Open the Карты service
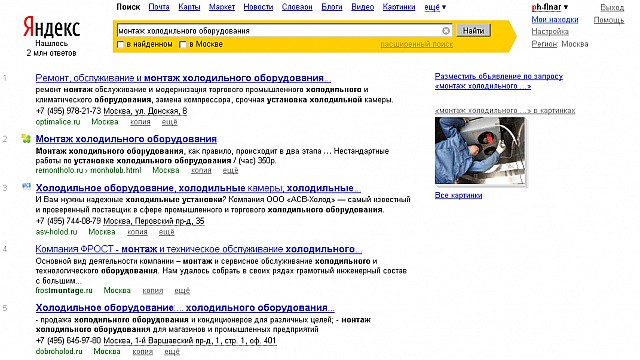 pyautogui.click(x=189, y=7)
